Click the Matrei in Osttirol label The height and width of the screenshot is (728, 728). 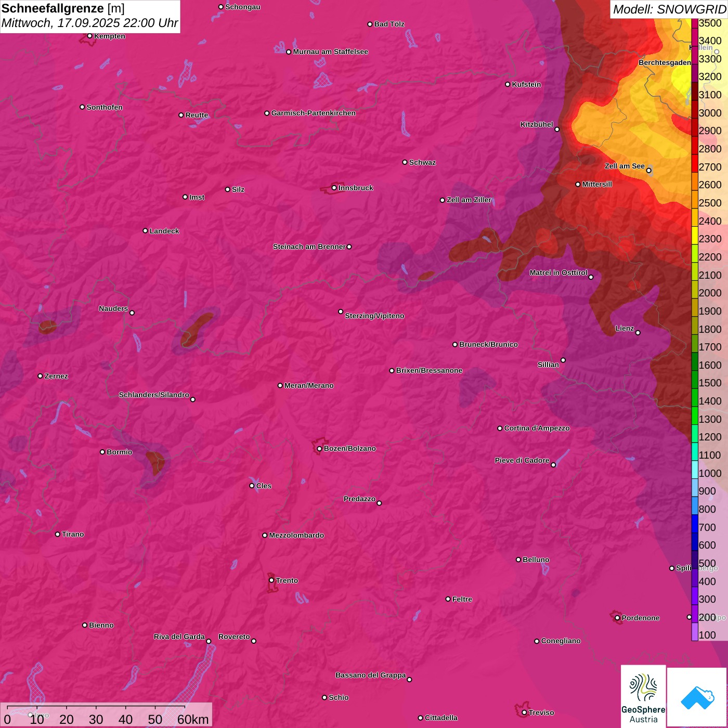558,272
